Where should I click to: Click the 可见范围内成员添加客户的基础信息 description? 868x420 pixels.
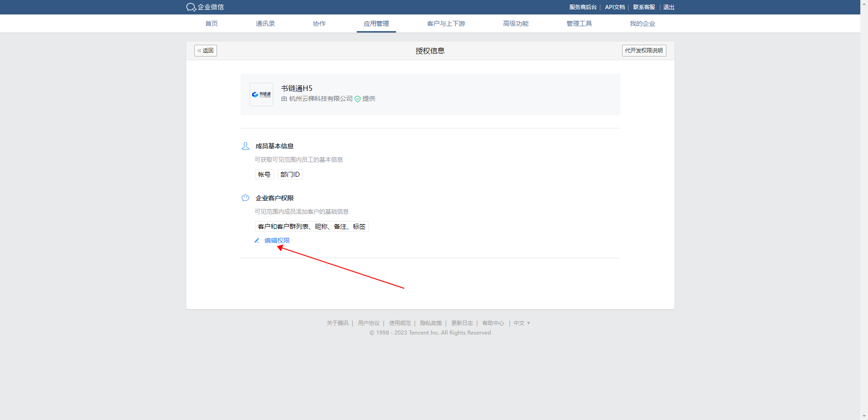(302, 212)
